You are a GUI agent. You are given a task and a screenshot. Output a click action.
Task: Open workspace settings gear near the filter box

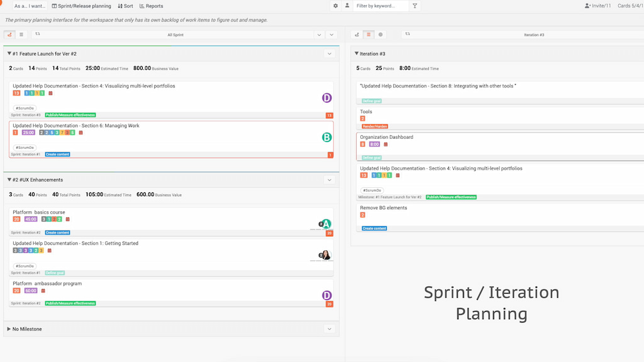(x=336, y=6)
